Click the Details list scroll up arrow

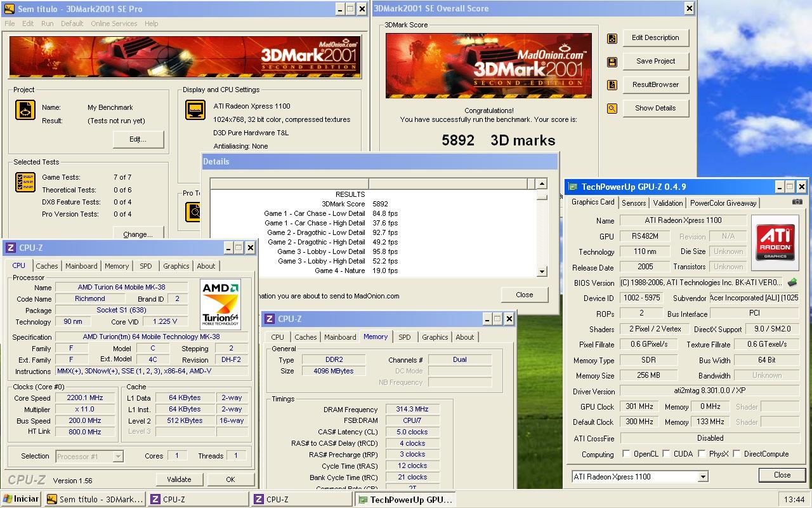(x=541, y=184)
